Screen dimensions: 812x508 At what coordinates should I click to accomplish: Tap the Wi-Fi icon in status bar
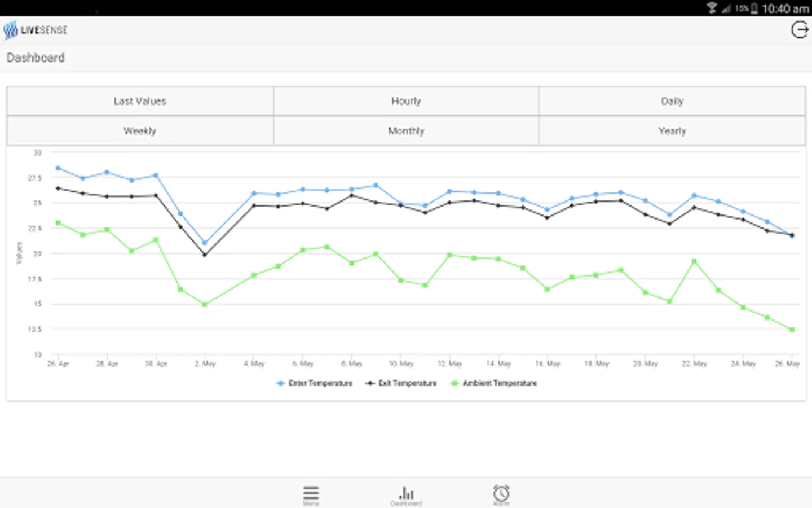[x=712, y=8]
